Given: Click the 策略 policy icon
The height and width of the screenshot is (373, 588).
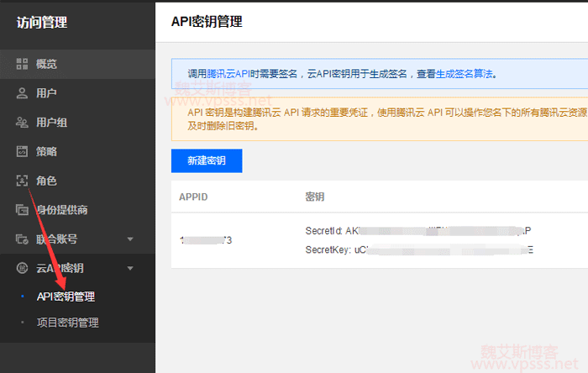Looking at the screenshot, I should 23,152.
